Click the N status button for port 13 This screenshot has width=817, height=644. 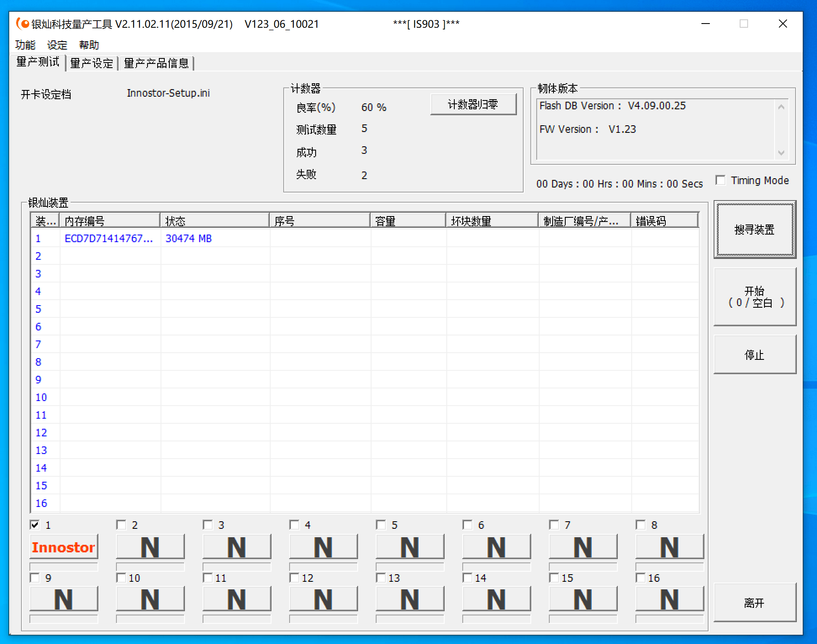click(x=410, y=599)
